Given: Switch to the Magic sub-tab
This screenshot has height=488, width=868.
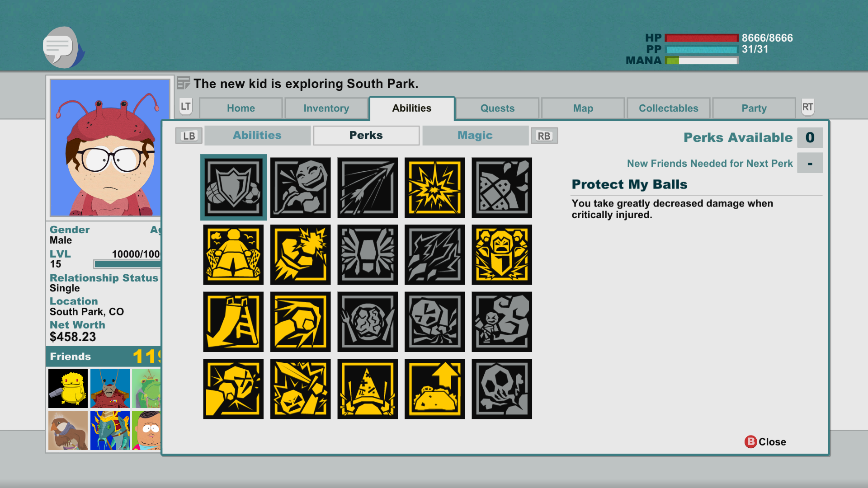Looking at the screenshot, I should (475, 136).
